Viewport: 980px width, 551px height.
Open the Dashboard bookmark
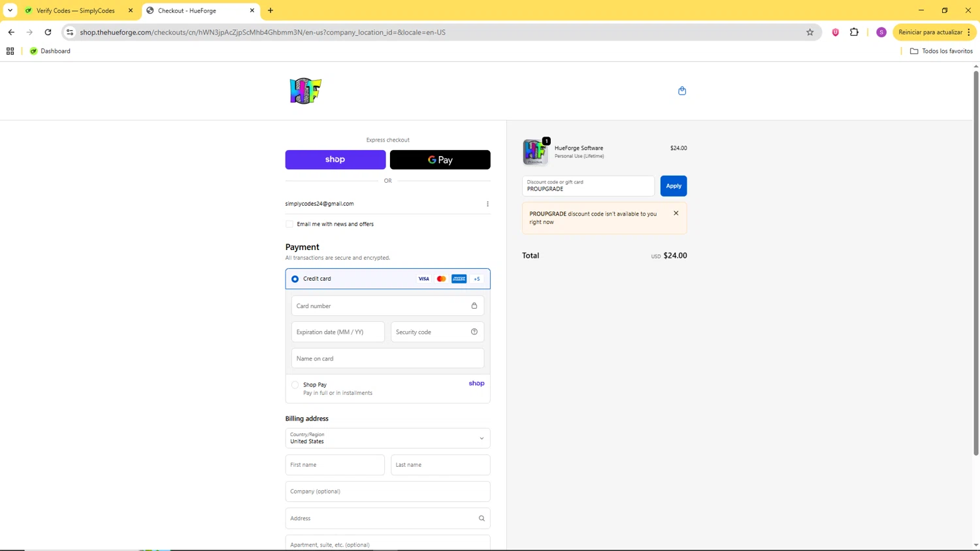[50, 51]
